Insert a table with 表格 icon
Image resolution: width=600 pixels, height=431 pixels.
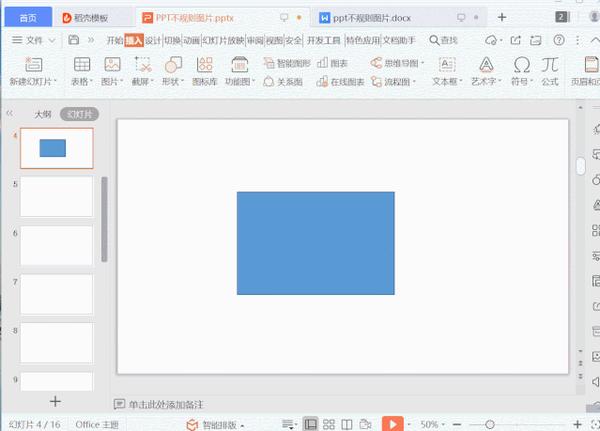tap(82, 64)
